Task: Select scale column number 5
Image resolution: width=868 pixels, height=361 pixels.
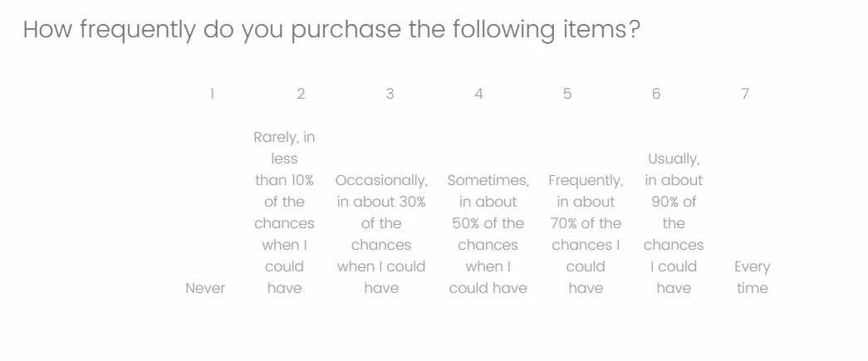Action: (567, 94)
